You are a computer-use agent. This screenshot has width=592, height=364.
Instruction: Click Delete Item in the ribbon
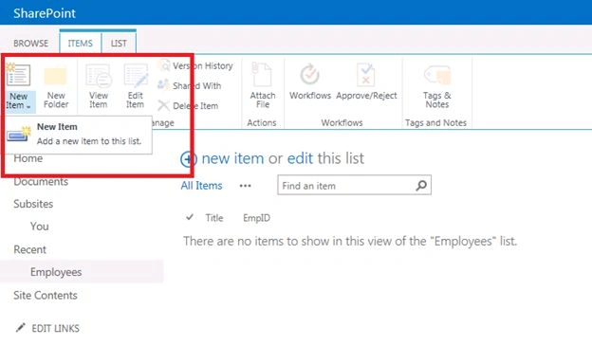tap(188, 106)
